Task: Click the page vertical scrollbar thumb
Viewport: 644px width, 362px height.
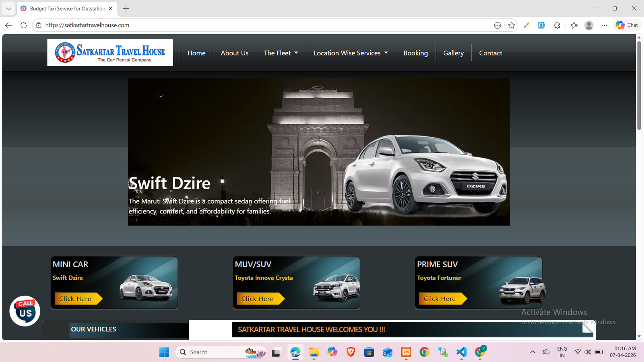Action: (x=639, y=85)
